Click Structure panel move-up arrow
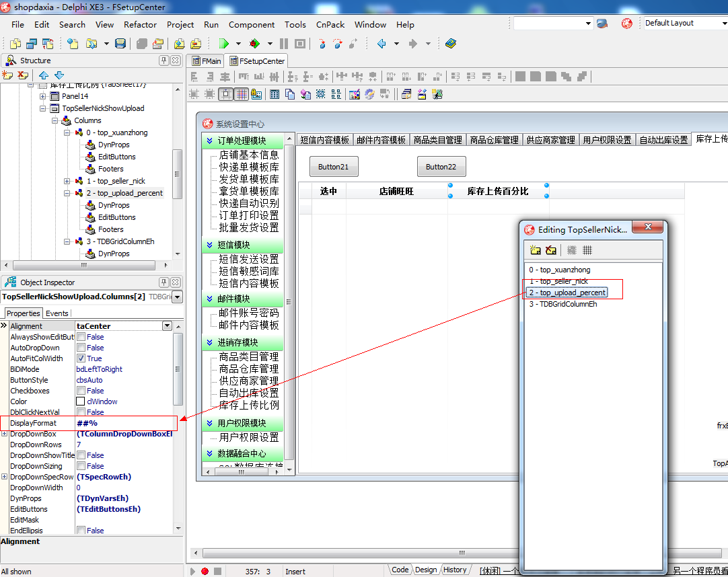The image size is (728, 577). (44, 75)
